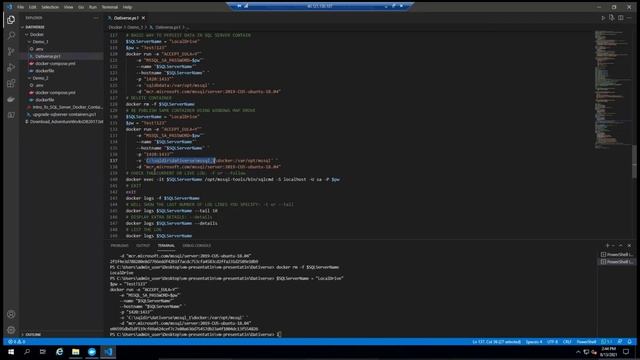This screenshot has width=640, height=360.
Task: Open the Help menu
Action: click(127, 7)
